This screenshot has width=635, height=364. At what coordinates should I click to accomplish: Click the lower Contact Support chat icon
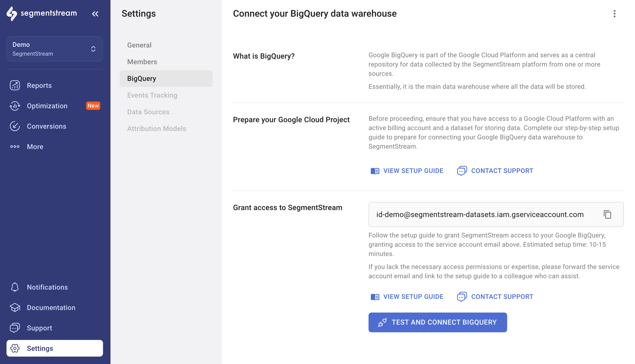click(462, 296)
